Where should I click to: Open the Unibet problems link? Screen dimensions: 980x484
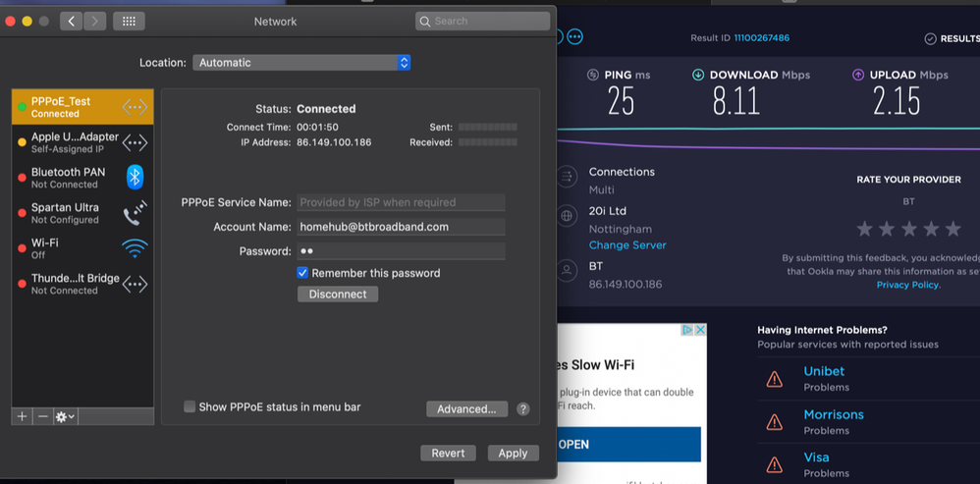tap(824, 371)
